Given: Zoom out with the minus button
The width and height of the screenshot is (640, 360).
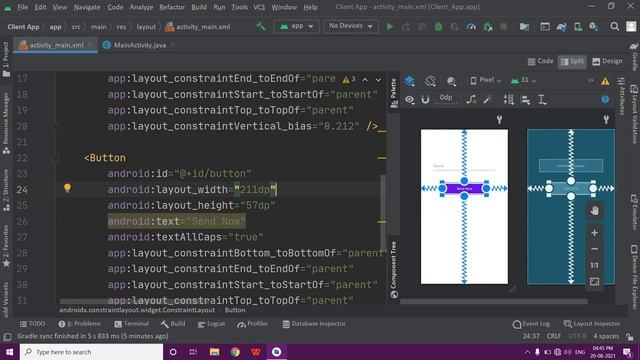Looking at the screenshot, I should pyautogui.click(x=594, y=249).
